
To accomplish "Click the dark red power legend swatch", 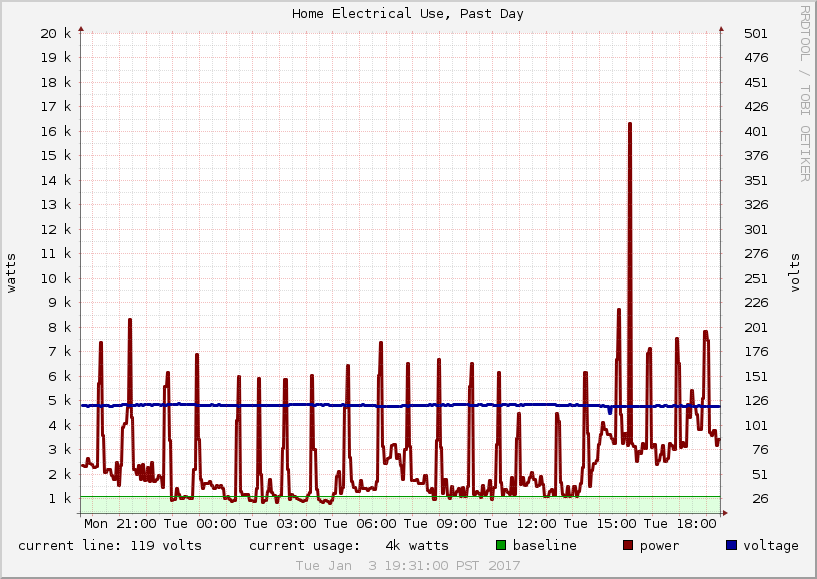I will [628, 545].
